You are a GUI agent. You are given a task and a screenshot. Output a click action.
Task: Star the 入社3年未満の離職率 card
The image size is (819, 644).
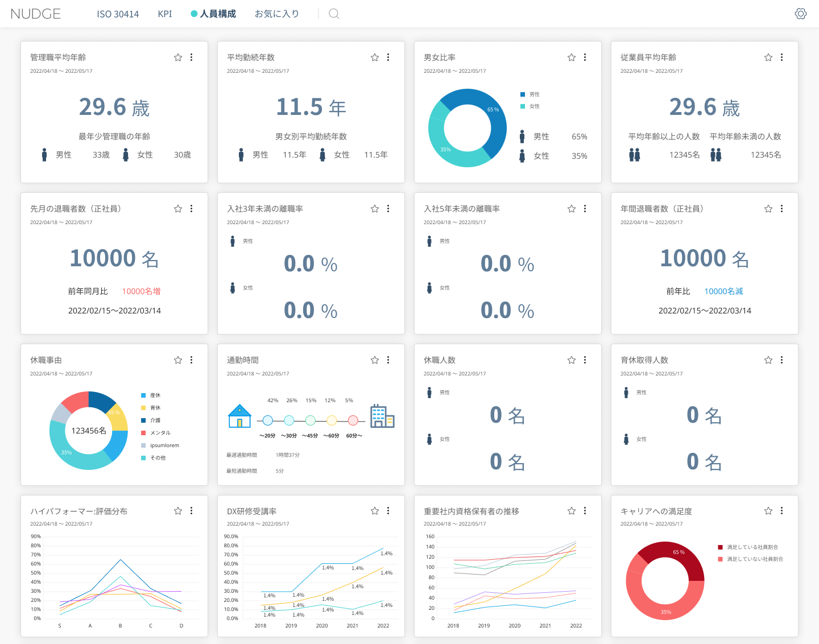tap(375, 209)
